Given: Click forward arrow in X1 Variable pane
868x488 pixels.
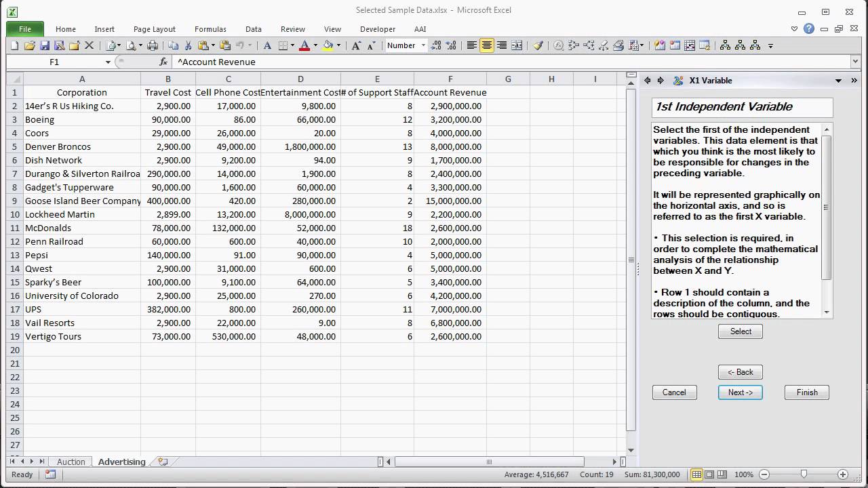Looking at the screenshot, I should click(x=661, y=80).
